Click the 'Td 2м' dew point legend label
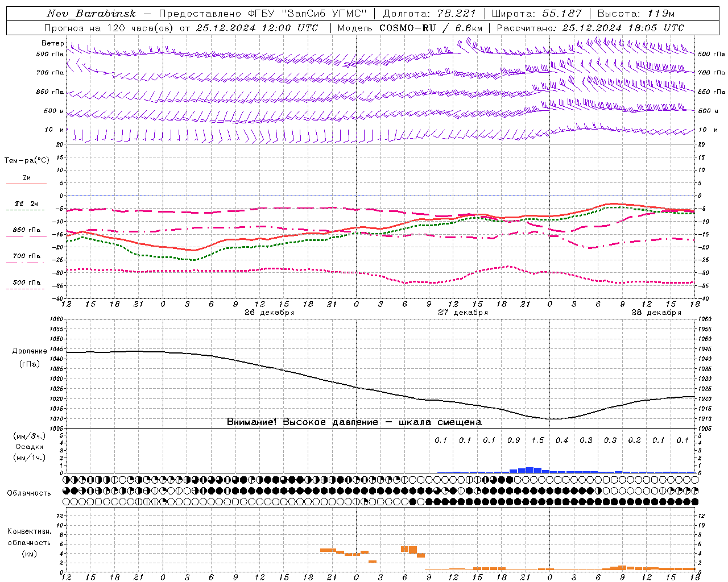 coord(26,203)
